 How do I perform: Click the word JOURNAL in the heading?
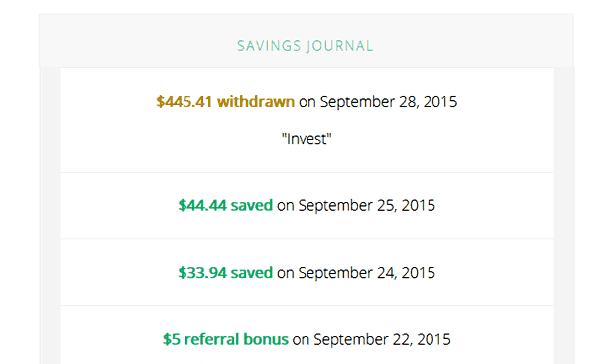pos(339,46)
